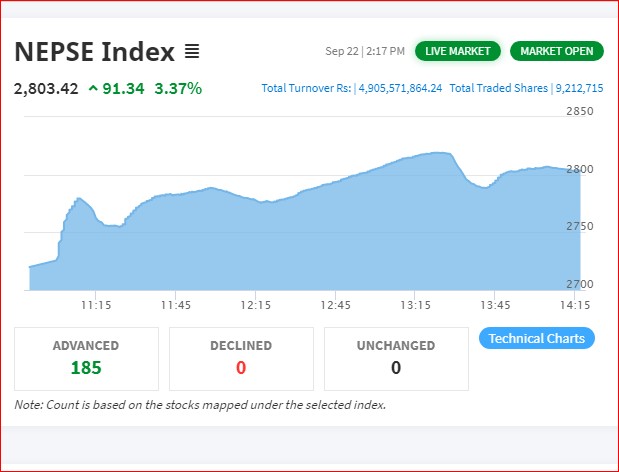Image resolution: width=619 pixels, height=472 pixels.
Task: Click the 14:15 time axis label
Action: coord(575,305)
